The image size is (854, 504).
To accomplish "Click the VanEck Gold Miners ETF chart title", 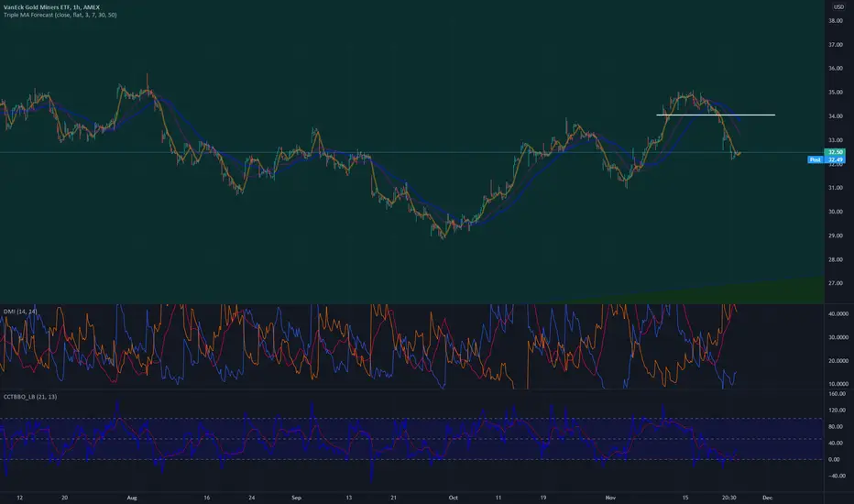I will coord(51,7).
